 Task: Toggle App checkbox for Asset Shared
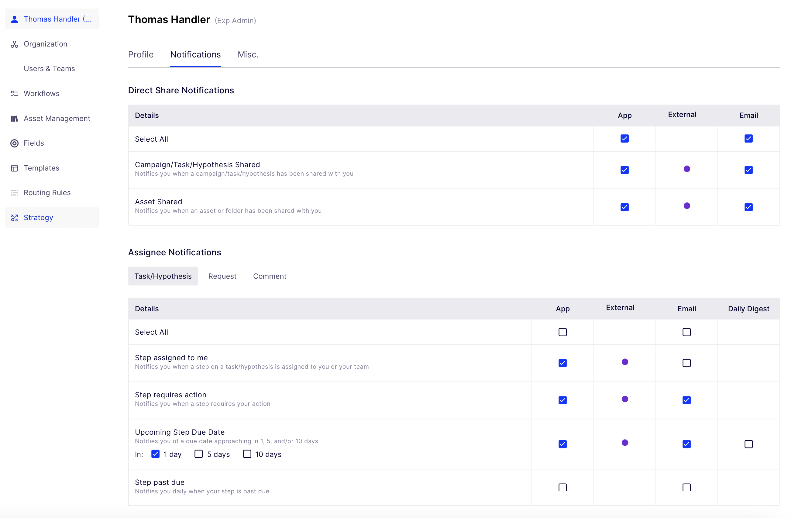pos(624,207)
